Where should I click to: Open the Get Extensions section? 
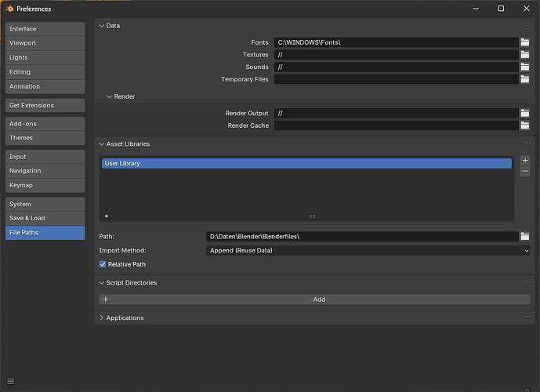pyautogui.click(x=45, y=105)
